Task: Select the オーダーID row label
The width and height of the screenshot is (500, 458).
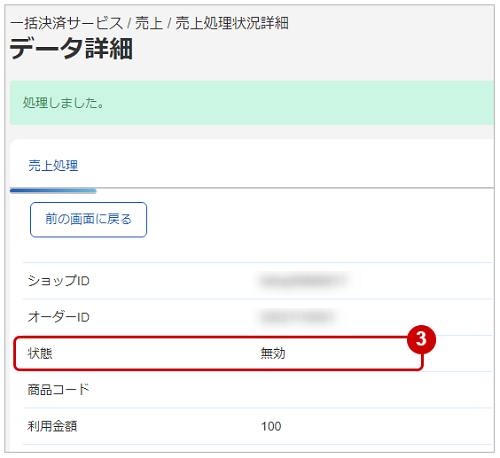Action: [x=59, y=317]
